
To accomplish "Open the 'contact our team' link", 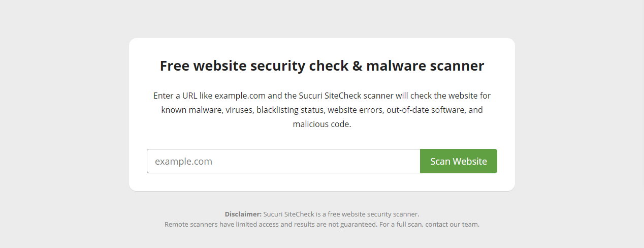I will (453, 224).
